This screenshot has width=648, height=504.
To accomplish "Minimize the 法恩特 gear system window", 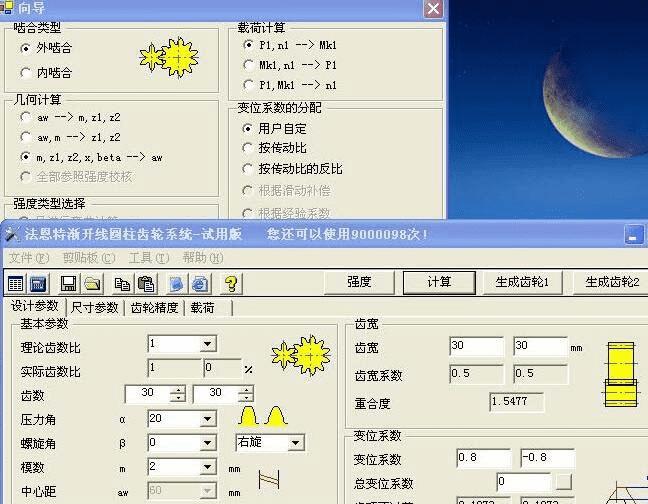I will (634, 235).
